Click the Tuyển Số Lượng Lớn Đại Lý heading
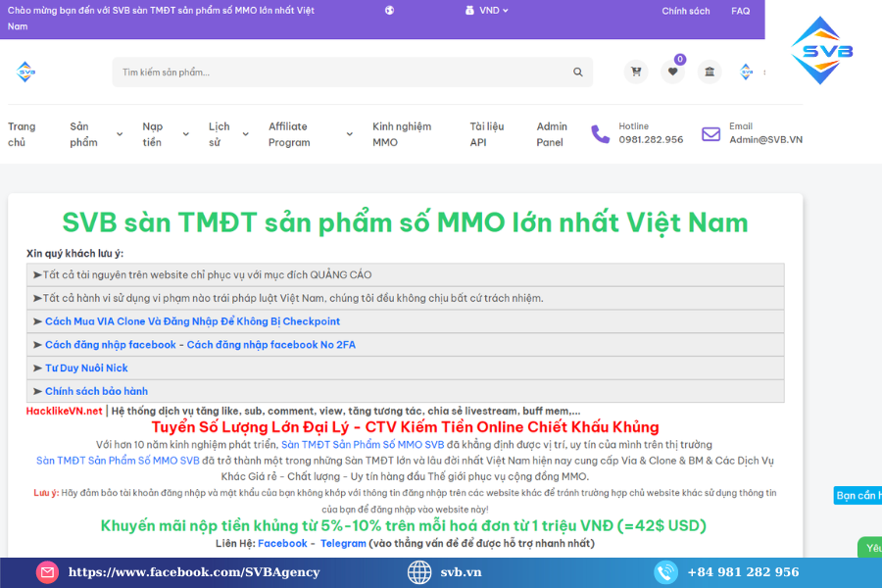Image resolution: width=882 pixels, height=588 pixels. [x=405, y=427]
